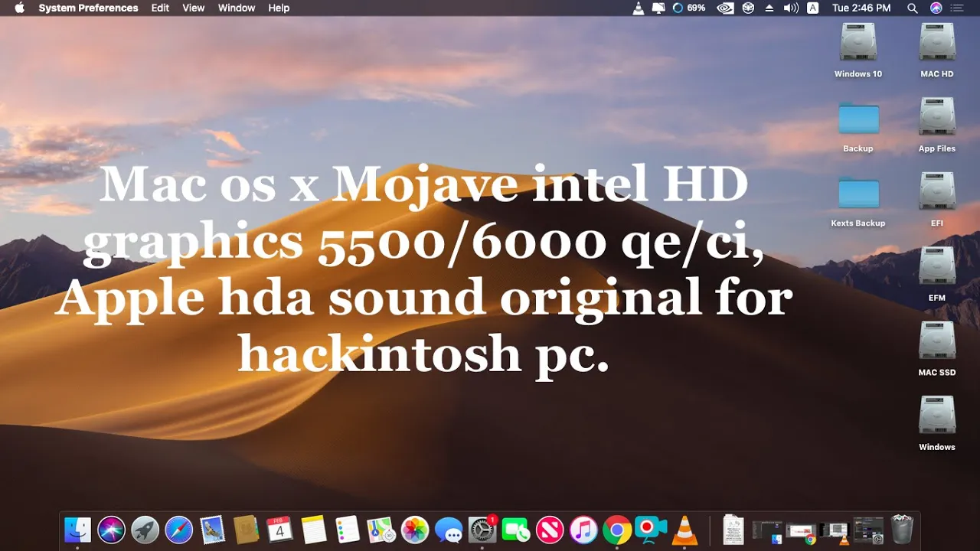This screenshot has height=551, width=980.
Task: Open the Help menu
Action: pyautogui.click(x=279, y=8)
